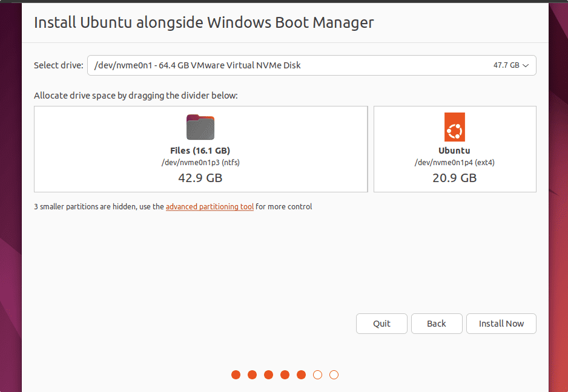Click the divider between Files and Ubuntu partitions
568x392 pixels.
pos(371,149)
